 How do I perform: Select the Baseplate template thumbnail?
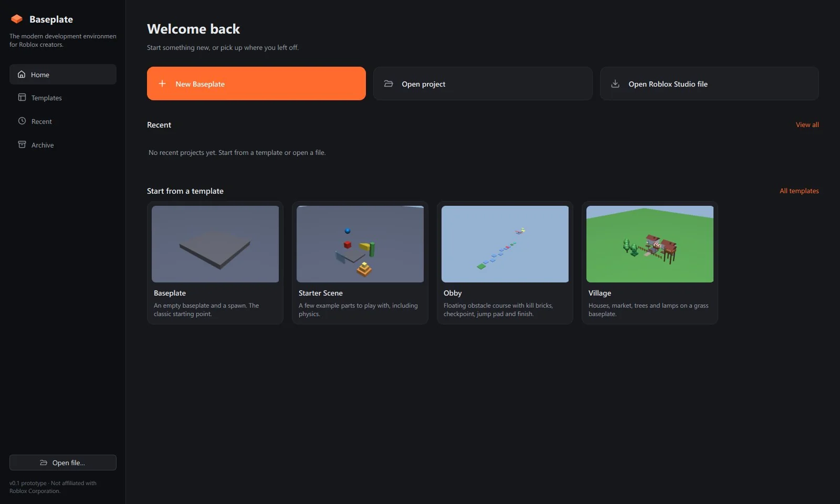pyautogui.click(x=215, y=244)
